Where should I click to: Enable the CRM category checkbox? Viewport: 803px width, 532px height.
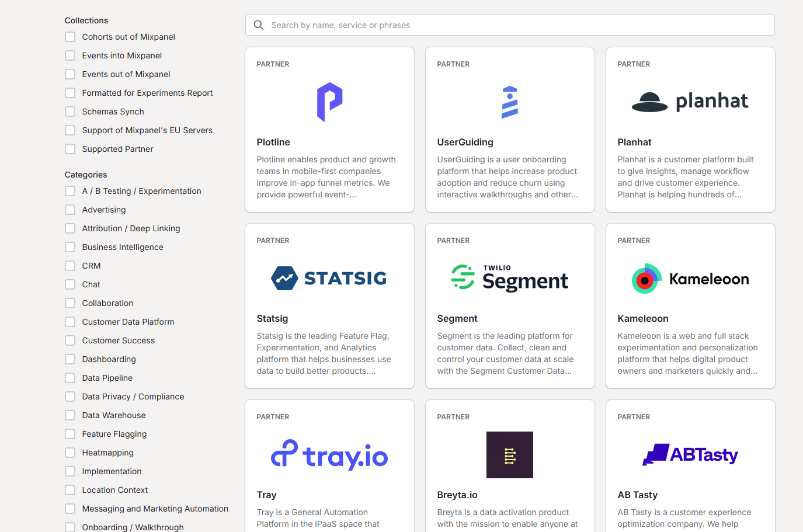(70, 266)
